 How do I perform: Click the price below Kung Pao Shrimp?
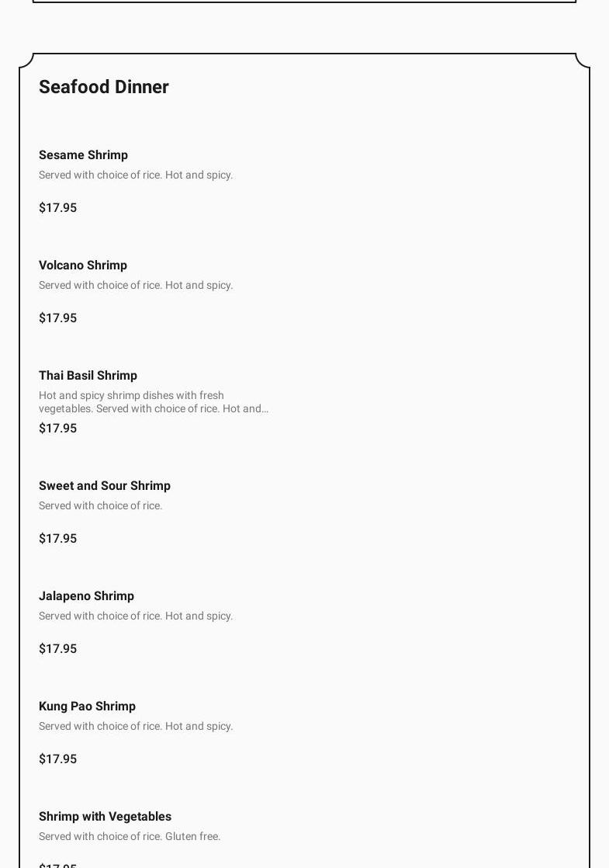(58, 759)
